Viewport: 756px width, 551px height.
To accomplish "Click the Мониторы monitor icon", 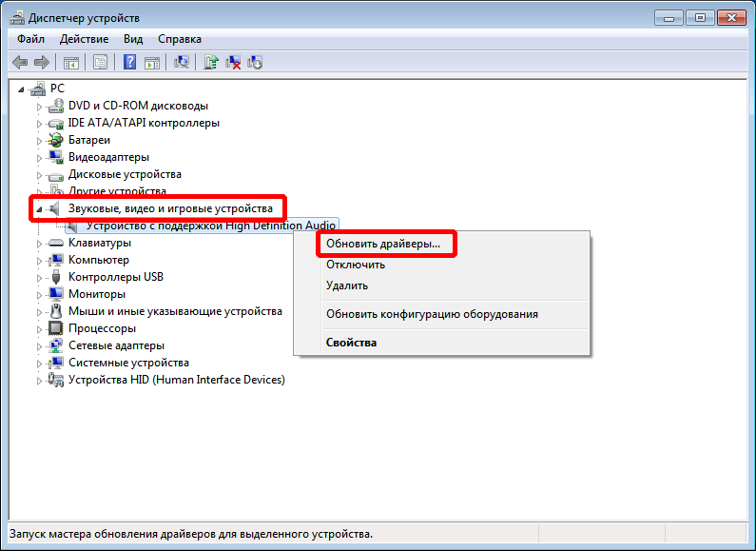I will click(56, 294).
